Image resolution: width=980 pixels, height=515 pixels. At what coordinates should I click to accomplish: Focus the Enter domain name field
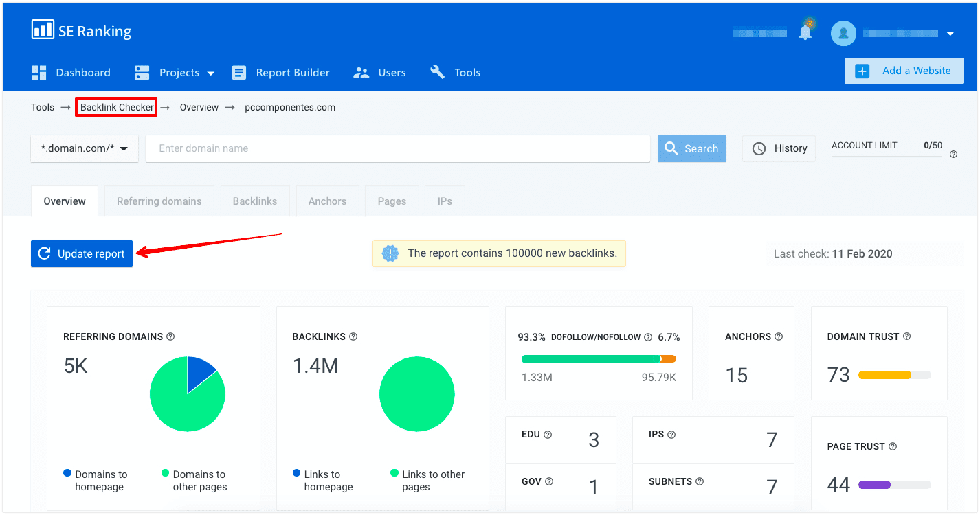[398, 148]
